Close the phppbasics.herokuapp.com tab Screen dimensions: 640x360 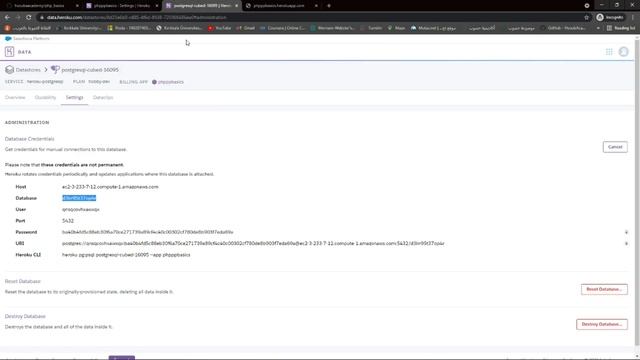tap(316, 6)
